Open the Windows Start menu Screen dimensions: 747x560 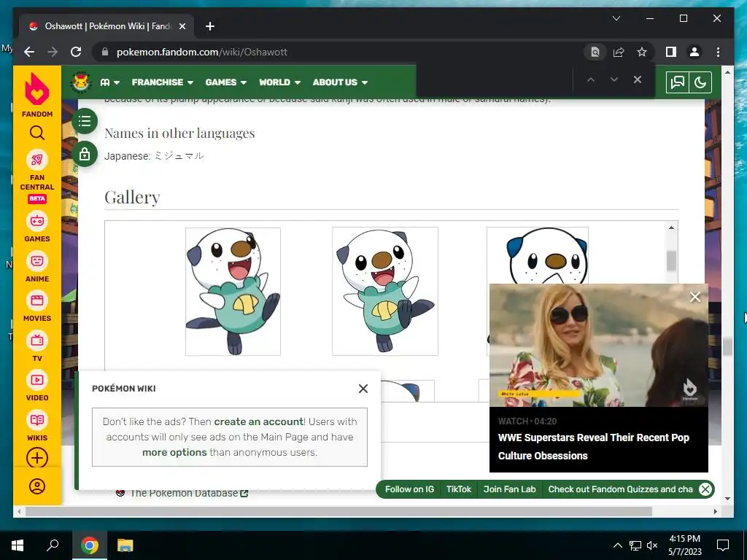pyautogui.click(x=18, y=545)
